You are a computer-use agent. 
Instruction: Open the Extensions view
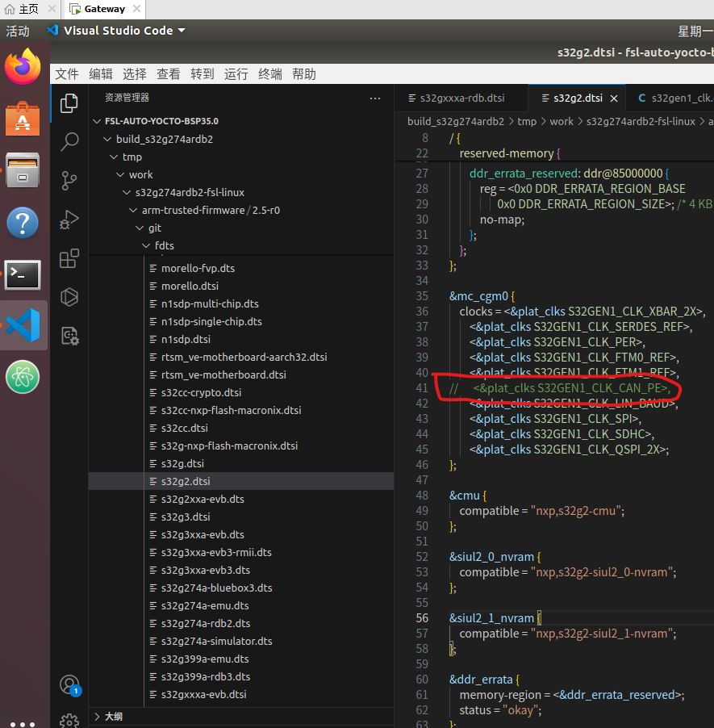pyautogui.click(x=69, y=258)
